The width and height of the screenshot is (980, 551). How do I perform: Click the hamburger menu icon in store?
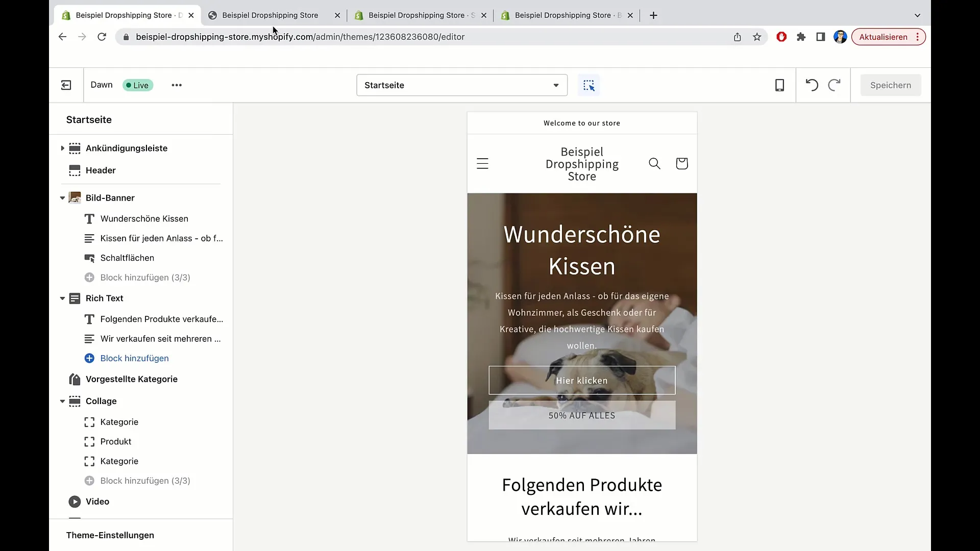(x=482, y=163)
